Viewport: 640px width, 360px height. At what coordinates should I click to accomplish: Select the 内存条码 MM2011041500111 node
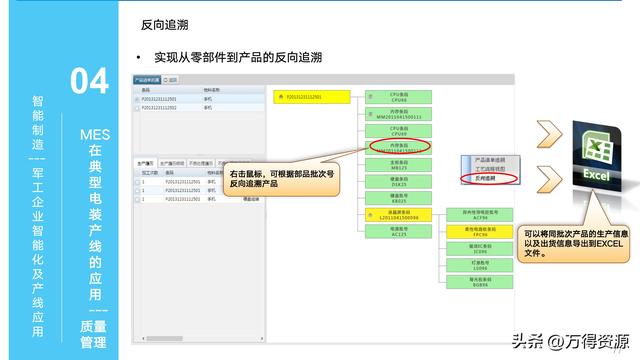398,114
